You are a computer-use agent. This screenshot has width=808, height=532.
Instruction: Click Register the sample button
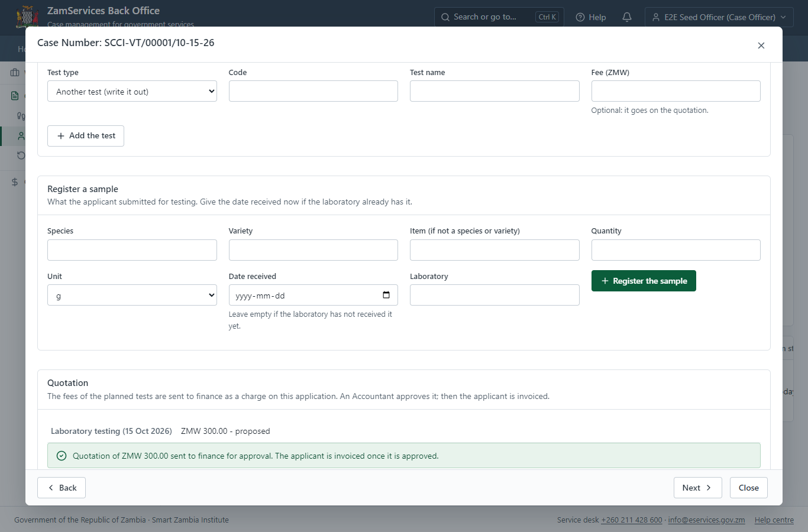tap(644, 281)
